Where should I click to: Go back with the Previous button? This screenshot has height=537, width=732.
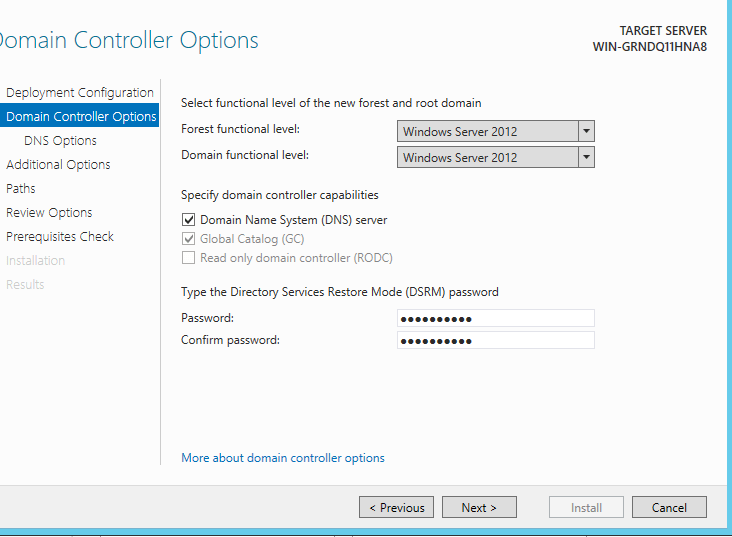[x=396, y=508]
